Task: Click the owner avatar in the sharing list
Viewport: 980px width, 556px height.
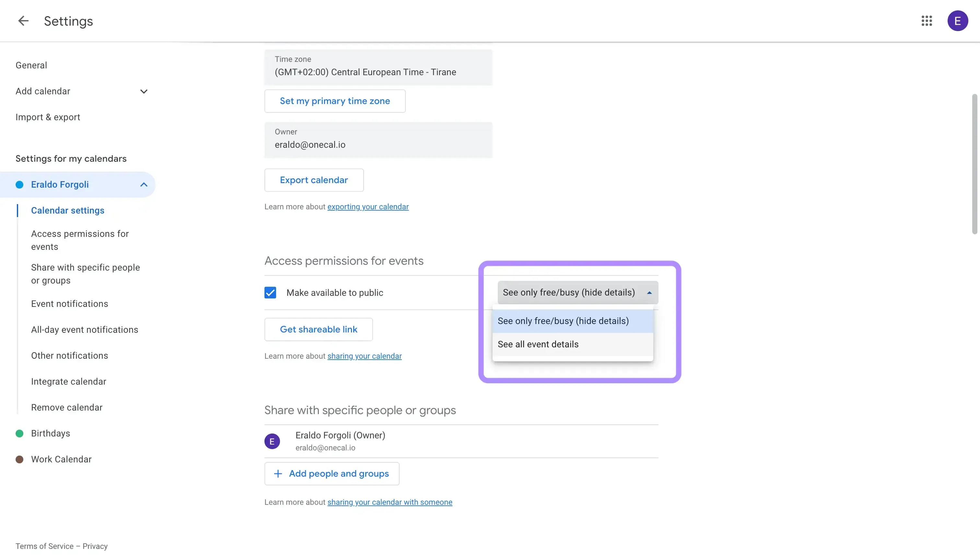Action: (x=272, y=441)
